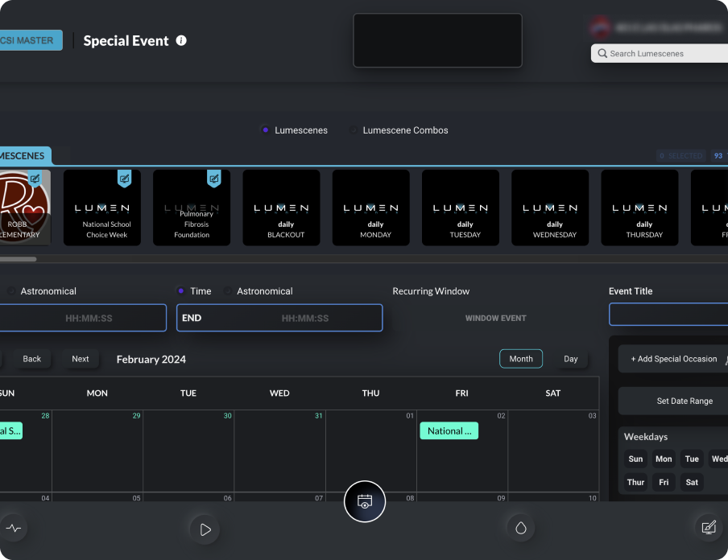Click the WINDOW EVENT button

(x=495, y=319)
